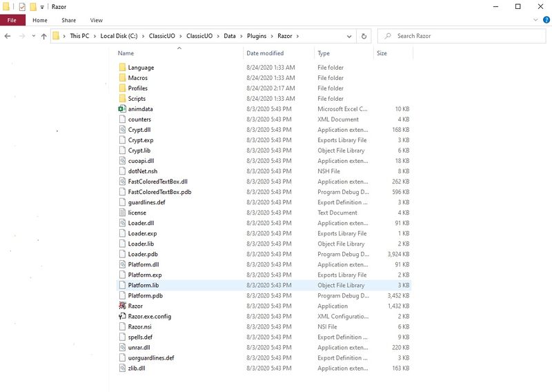Switch to the Home ribbon tab

(40, 21)
